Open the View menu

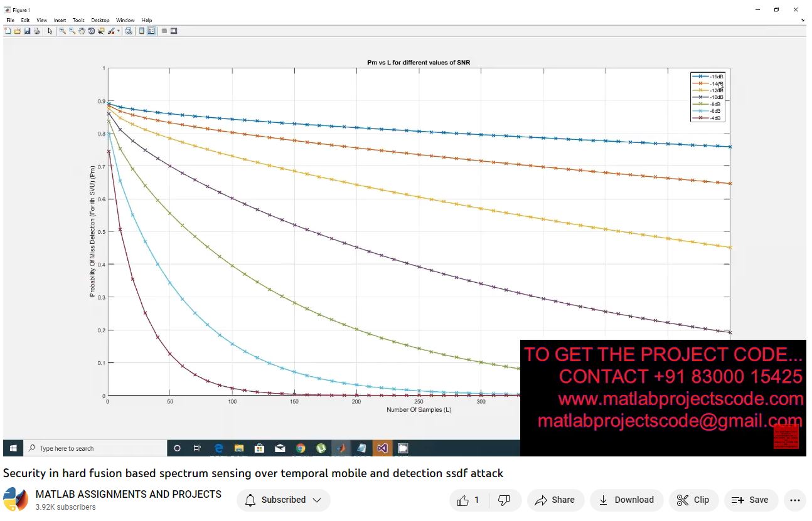pyautogui.click(x=41, y=20)
